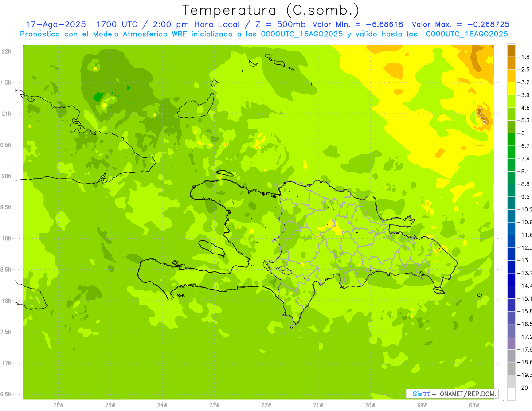
Task: Click the '-9.5' legend value
Action: pos(524,197)
